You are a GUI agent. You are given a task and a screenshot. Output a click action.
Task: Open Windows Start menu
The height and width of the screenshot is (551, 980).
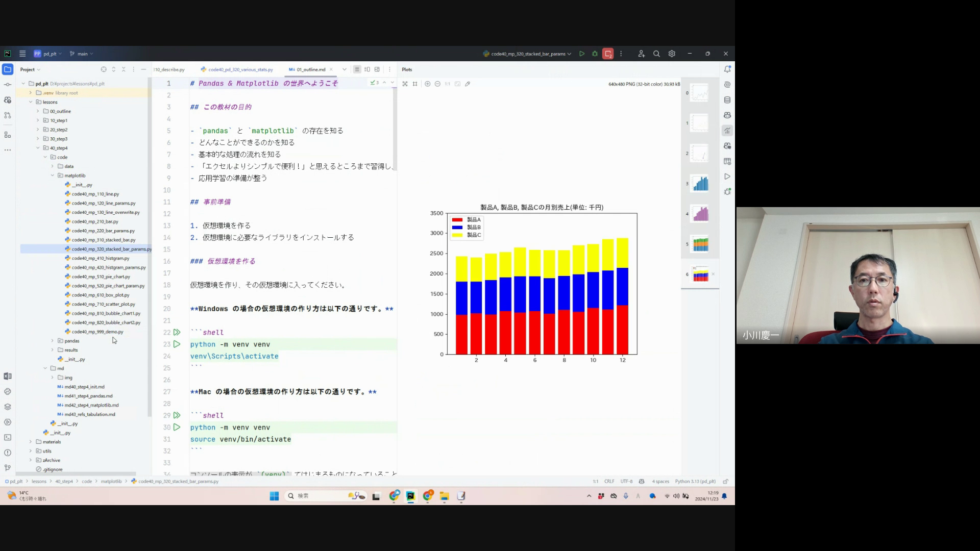click(x=274, y=496)
